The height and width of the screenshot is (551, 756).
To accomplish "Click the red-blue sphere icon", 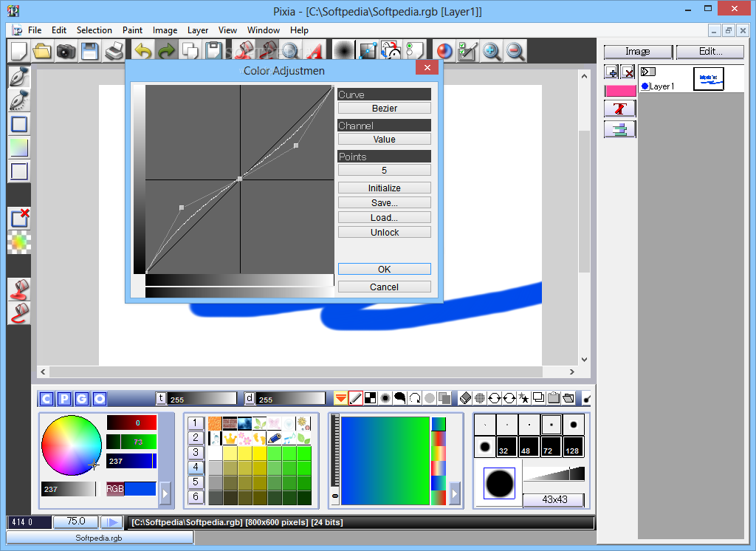I will pos(444,51).
